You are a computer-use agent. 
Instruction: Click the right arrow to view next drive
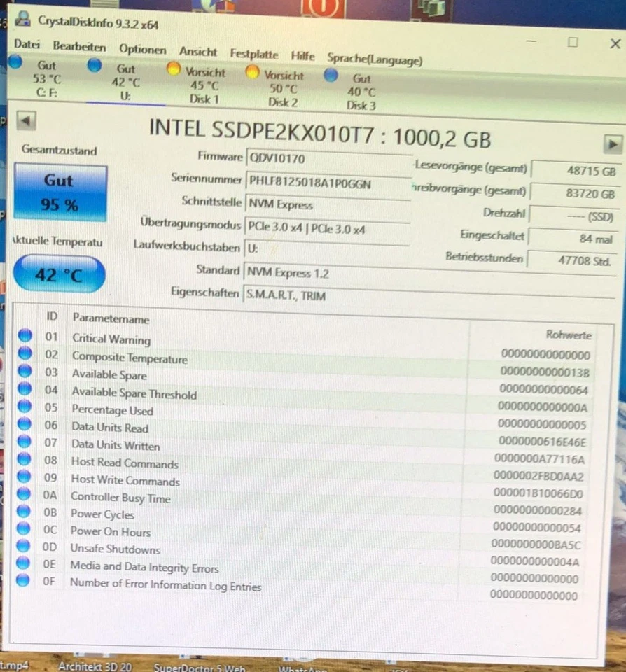click(x=614, y=145)
